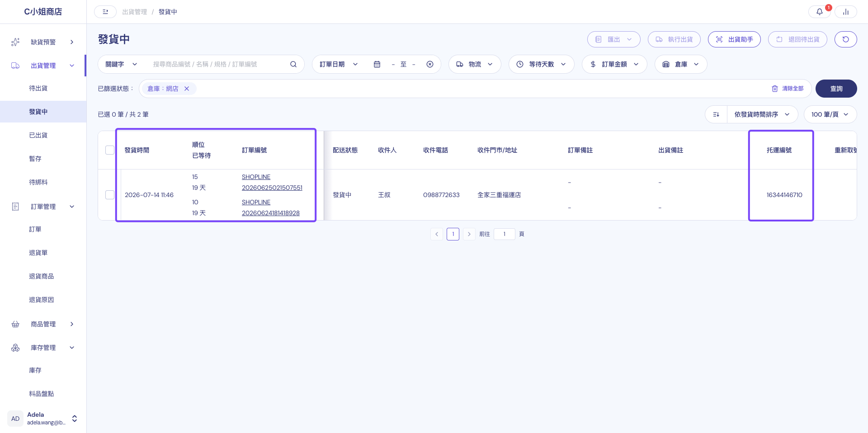Open the calendar date picker icon
Viewport: 868px width, 433px height.
[377, 64]
